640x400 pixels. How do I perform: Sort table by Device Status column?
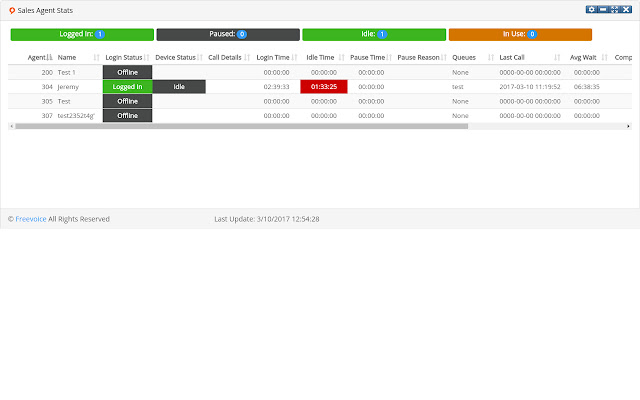pos(200,58)
